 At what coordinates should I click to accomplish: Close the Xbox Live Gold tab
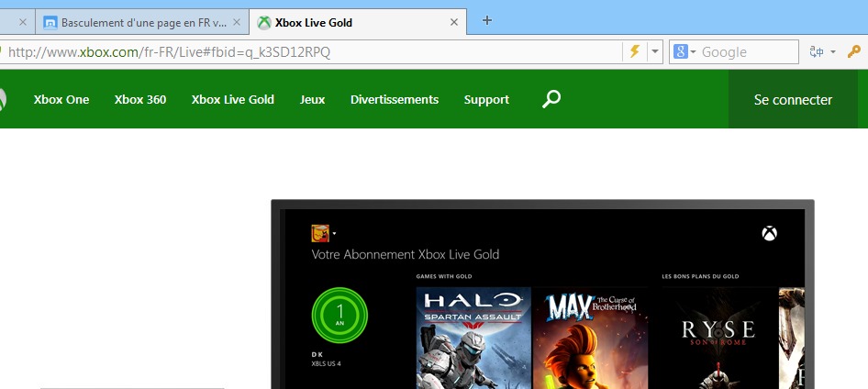click(454, 23)
